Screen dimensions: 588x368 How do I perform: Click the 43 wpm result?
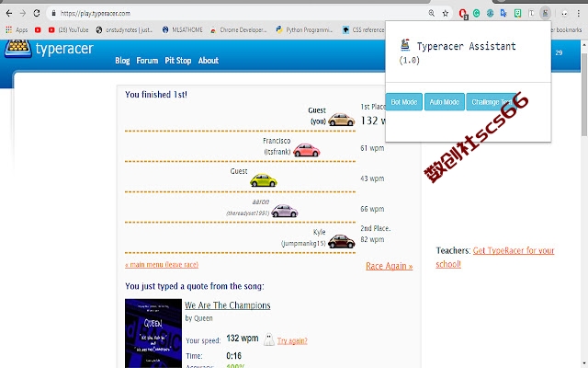(372, 178)
